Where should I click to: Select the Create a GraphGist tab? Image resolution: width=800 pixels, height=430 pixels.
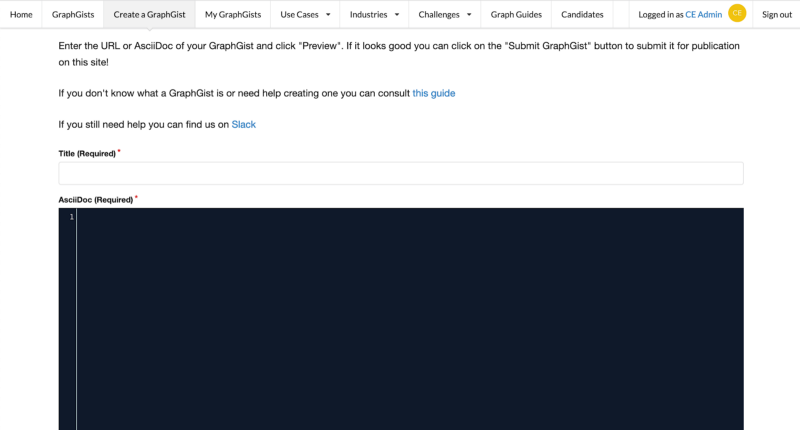[149, 14]
